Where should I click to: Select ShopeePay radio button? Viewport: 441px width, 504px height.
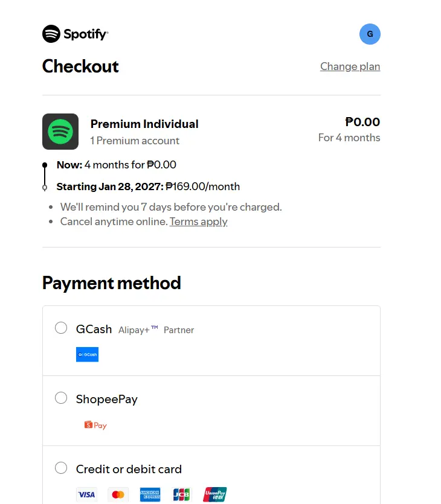click(x=61, y=398)
